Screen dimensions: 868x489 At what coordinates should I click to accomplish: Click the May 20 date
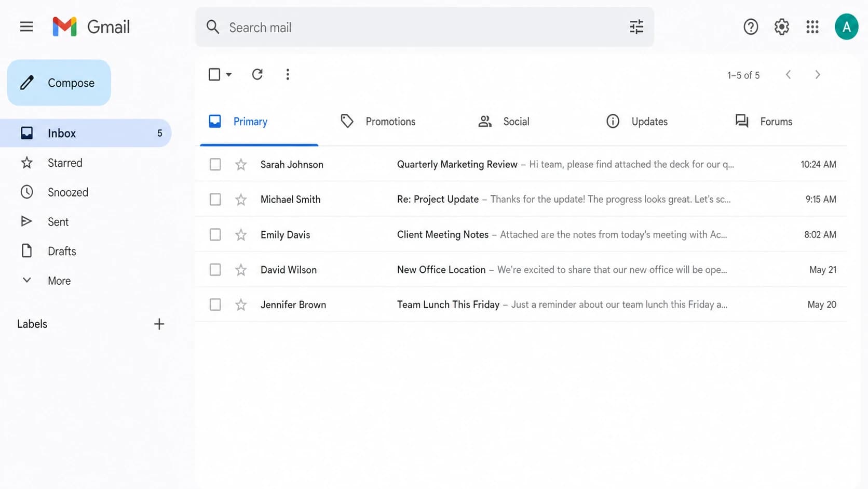[x=822, y=305]
